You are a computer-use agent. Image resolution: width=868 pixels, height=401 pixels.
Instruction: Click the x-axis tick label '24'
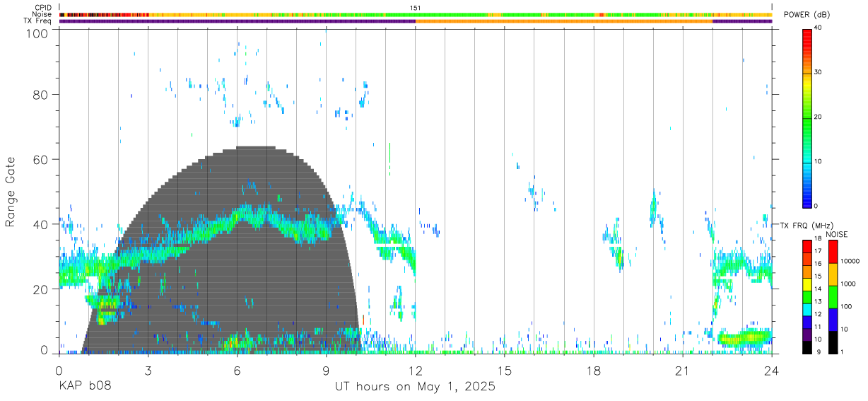[x=771, y=371]
